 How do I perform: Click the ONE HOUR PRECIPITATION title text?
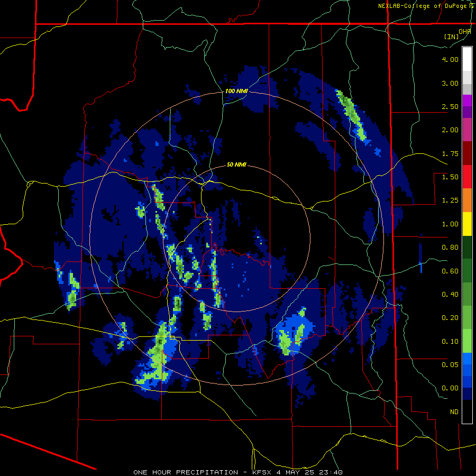pyautogui.click(x=186, y=472)
